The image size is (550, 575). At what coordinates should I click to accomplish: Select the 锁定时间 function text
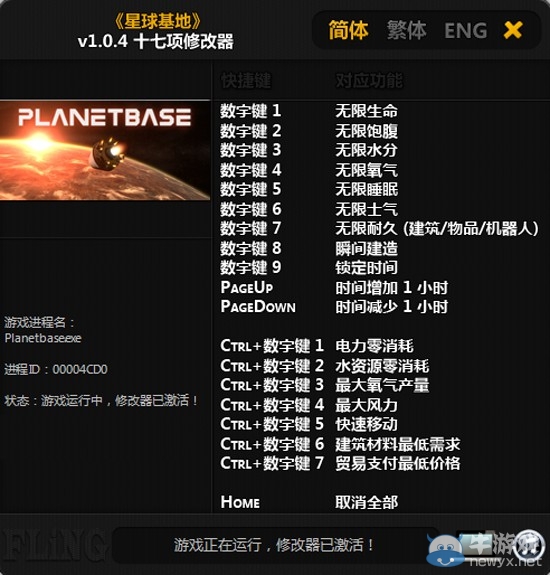366,268
